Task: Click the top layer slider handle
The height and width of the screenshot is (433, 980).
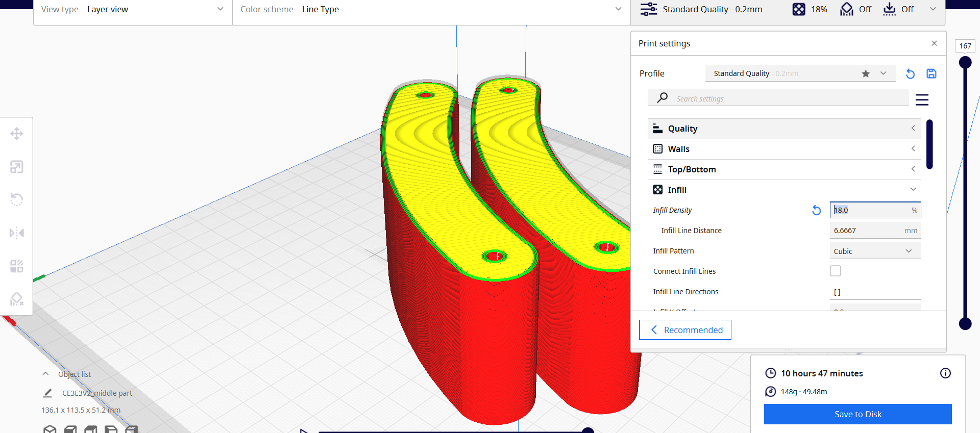Action: 965,62
